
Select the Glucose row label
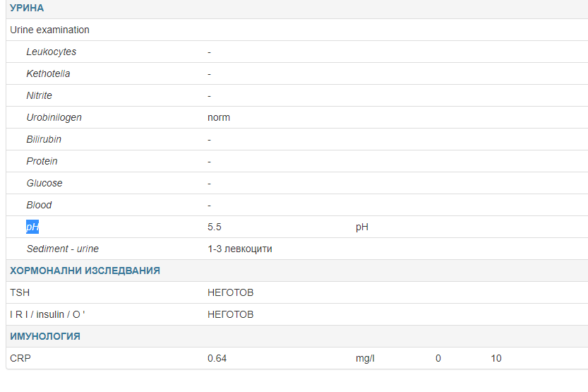point(44,183)
